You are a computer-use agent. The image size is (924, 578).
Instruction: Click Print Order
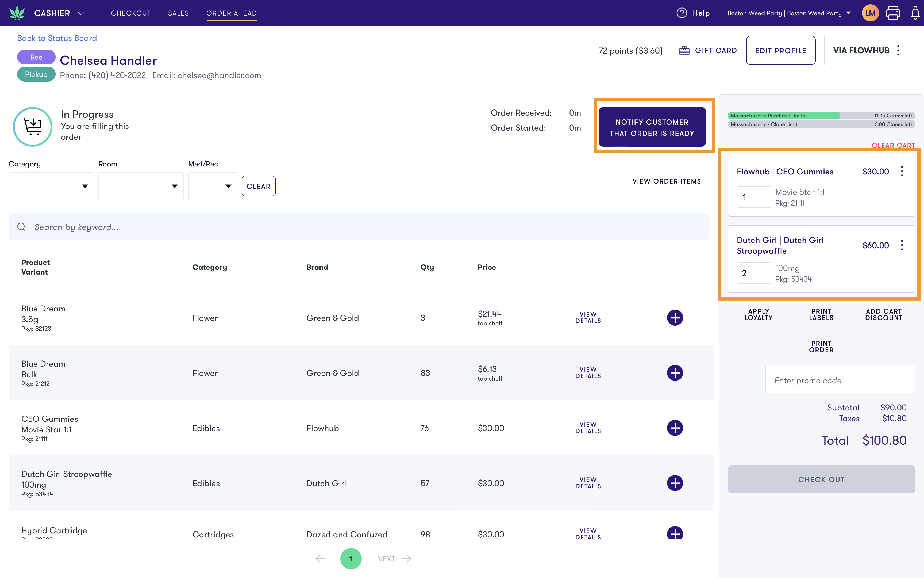point(821,347)
